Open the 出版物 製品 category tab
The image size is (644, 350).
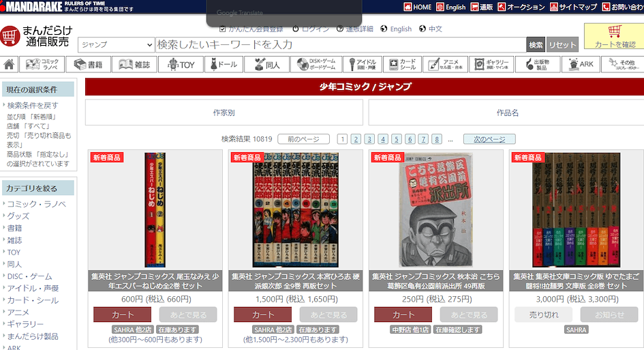pos(538,64)
